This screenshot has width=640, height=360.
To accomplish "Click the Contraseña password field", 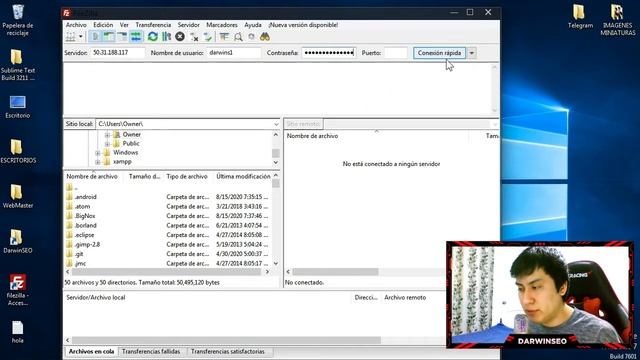I will [329, 53].
